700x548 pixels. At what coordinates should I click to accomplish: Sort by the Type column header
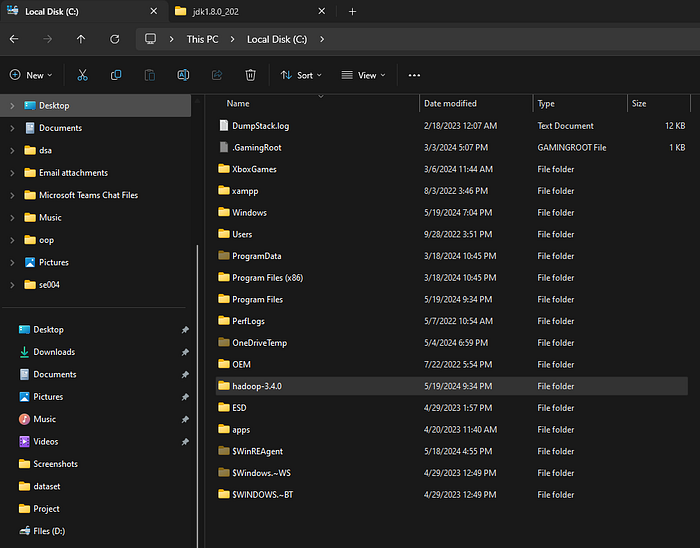point(546,104)
